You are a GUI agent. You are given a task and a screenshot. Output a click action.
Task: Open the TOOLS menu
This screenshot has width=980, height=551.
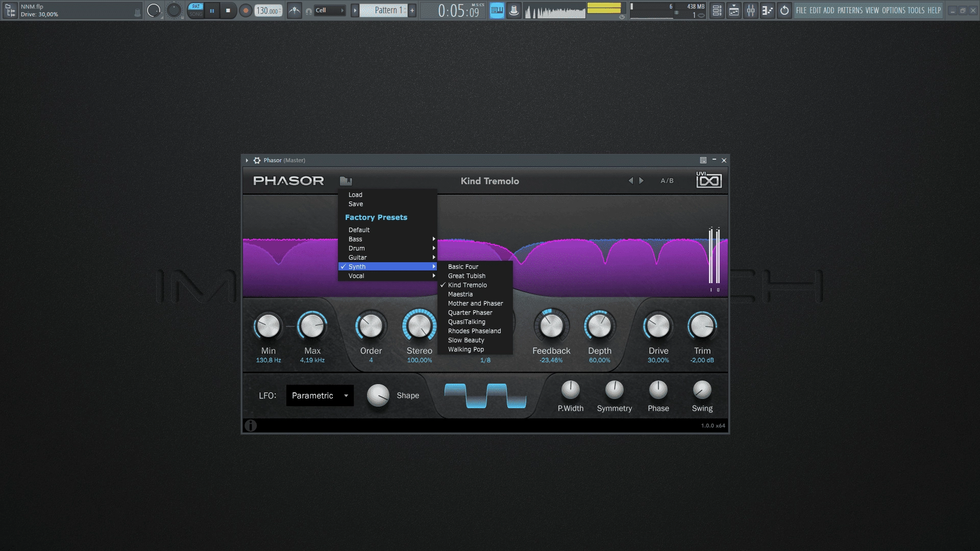click(916, 10)
